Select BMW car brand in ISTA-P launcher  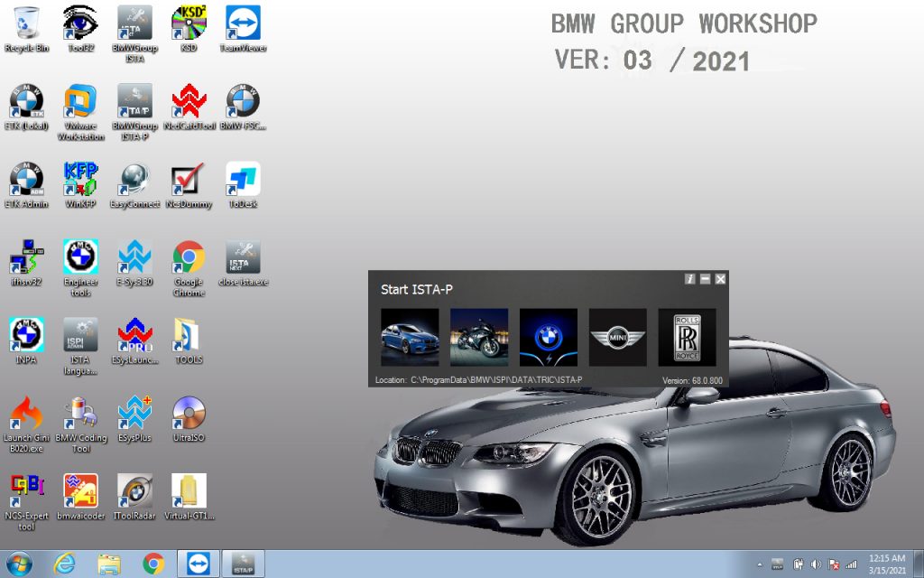[x=410, y=338]
